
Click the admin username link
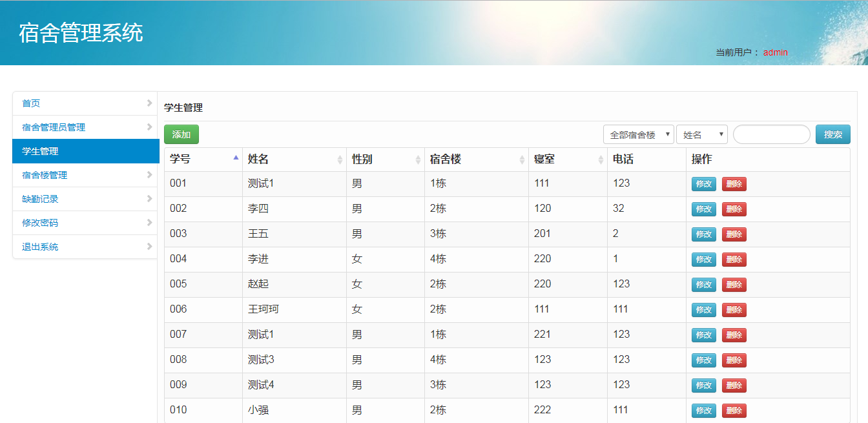pos(775,52)
